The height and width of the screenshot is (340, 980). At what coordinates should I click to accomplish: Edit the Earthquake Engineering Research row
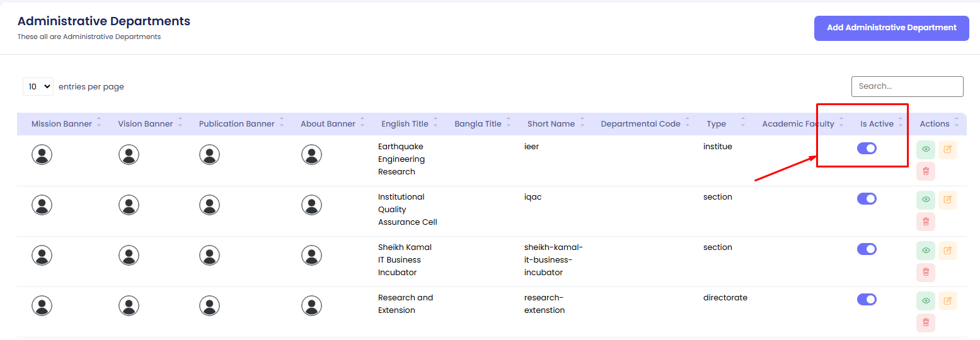[947, 150]
